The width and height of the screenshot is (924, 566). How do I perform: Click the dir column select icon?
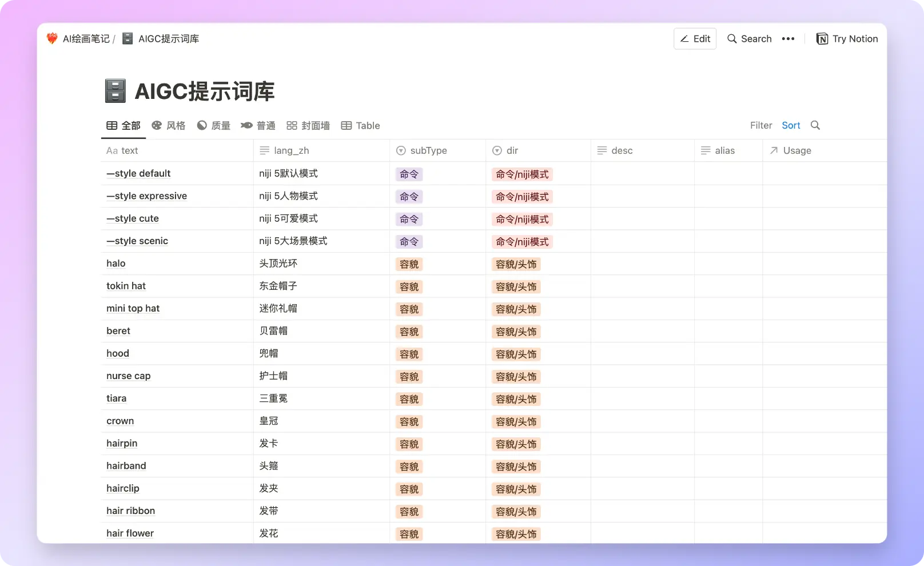pos(497,150)
